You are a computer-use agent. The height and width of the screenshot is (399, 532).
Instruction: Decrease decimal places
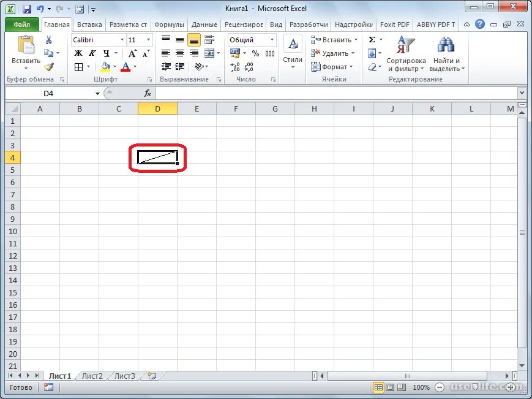coord(249,67)
